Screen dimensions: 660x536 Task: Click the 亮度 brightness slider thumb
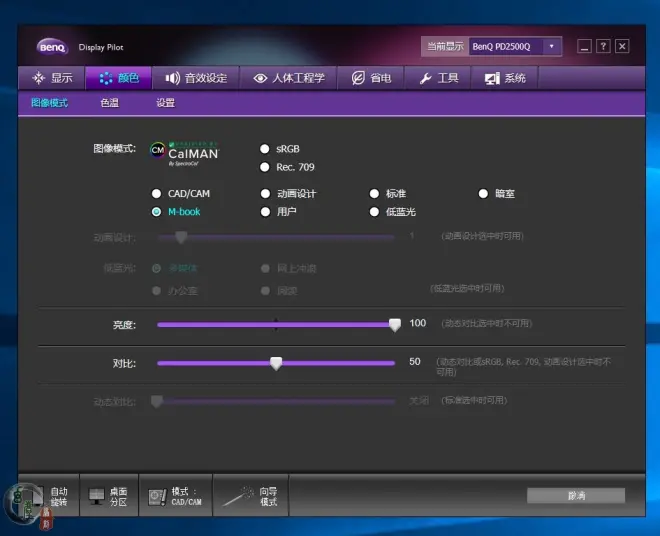tap(395, 325)
